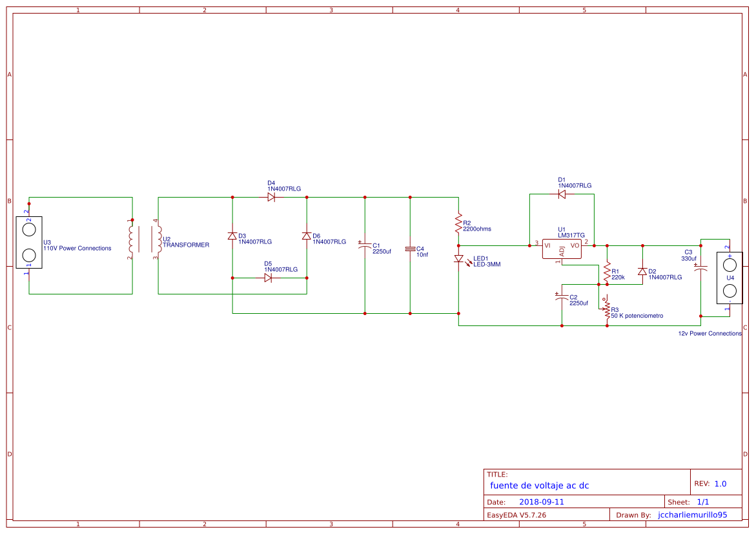Screen dimensions: 756x534
Task: Select the LM317TG regulator U1
Action: [x=560, y=248]
